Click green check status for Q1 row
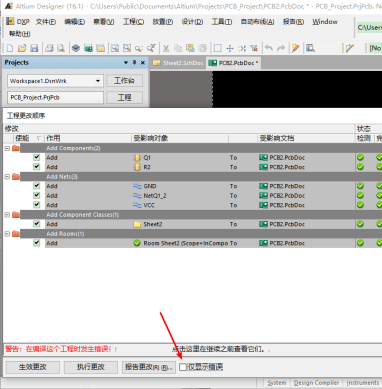This screenshot has width=382, height=389. (x=360, y=158)
